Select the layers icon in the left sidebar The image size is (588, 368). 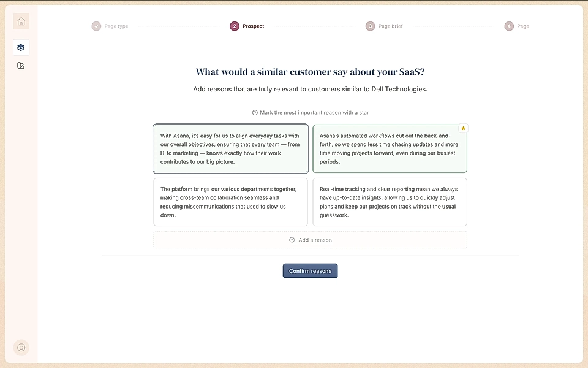click(21, 47)
